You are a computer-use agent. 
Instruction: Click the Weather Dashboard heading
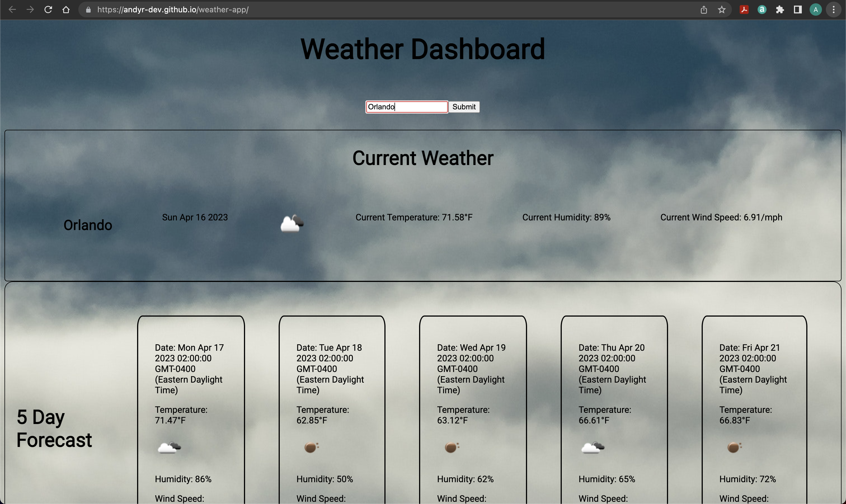[x=423, y=49]
